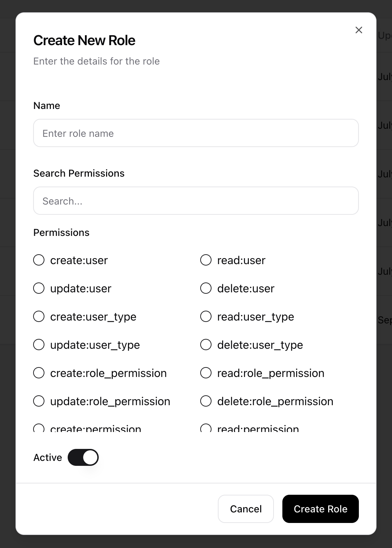
Task: Select read:role_permission checkbox
Action: tap(206, 373)
